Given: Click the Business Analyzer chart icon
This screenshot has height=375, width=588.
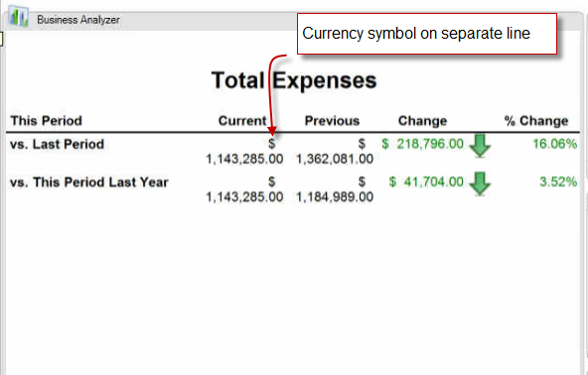Looking at the screenshot, I should pyautogui.click(x=18, y=17).
